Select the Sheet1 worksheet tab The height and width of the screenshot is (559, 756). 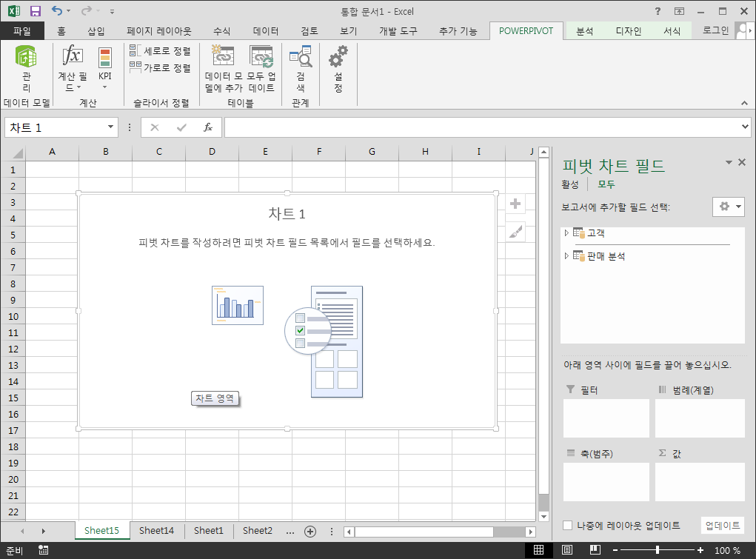click(208, 531)
